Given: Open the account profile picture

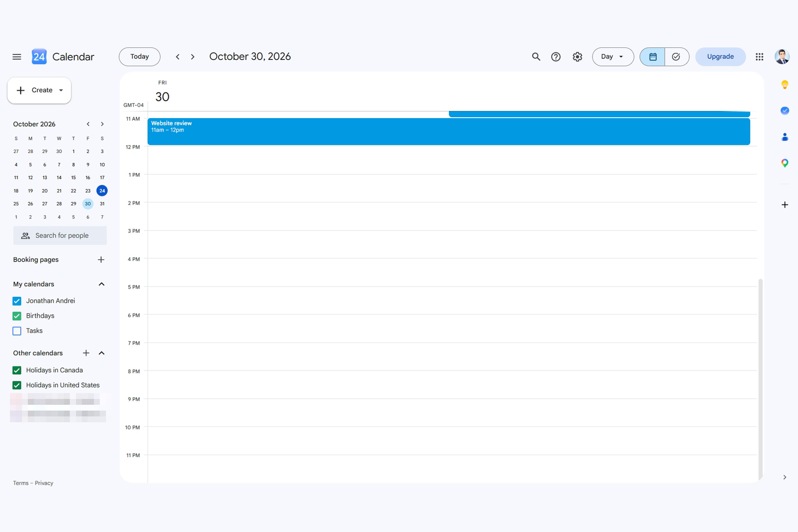Looking at the screenshot, I should 782,57.
